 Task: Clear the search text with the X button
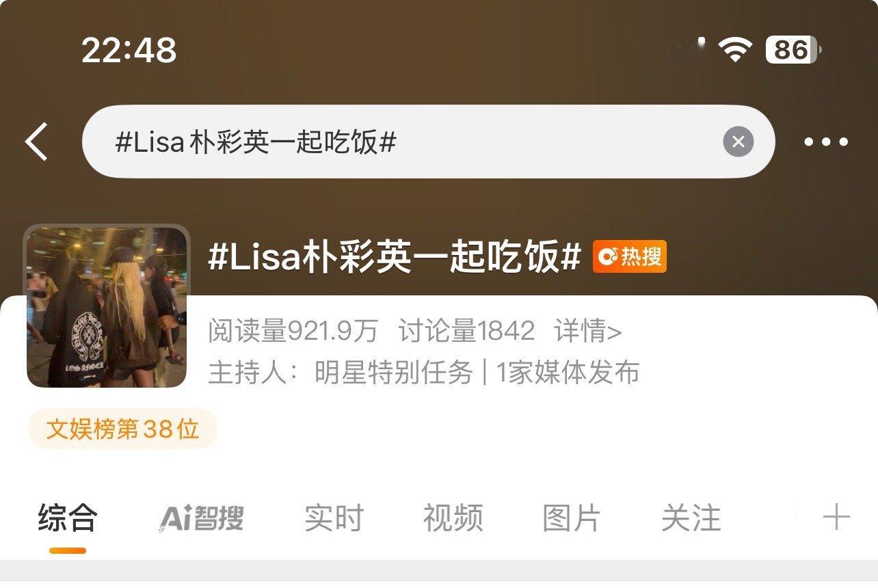point(739,142)
